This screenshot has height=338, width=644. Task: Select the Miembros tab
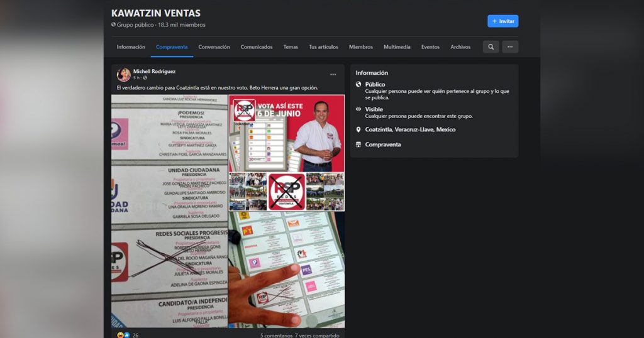(x=360, y=47)
